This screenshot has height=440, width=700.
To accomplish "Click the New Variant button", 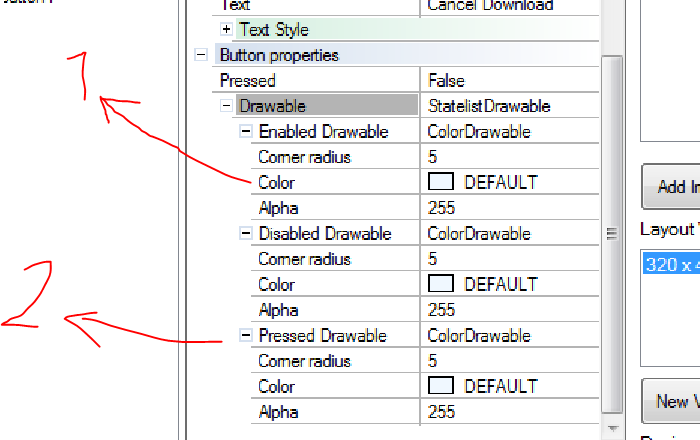I will [x=672, y=402].
